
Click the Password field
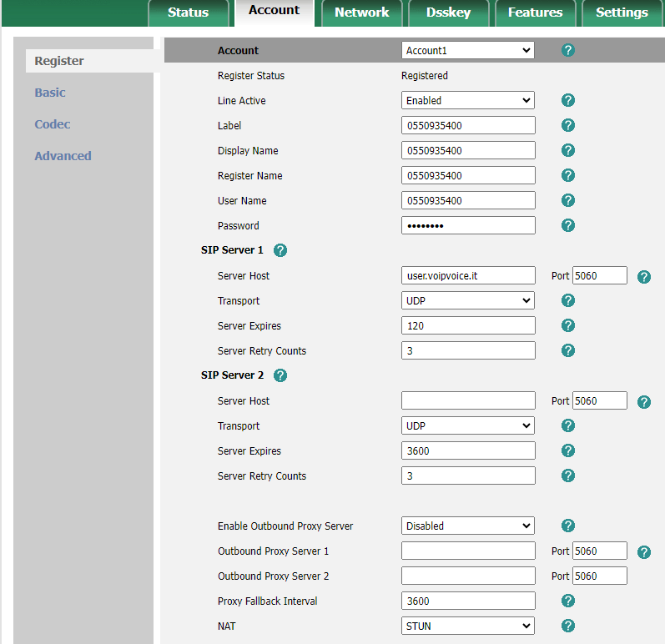tap(468, 225)
